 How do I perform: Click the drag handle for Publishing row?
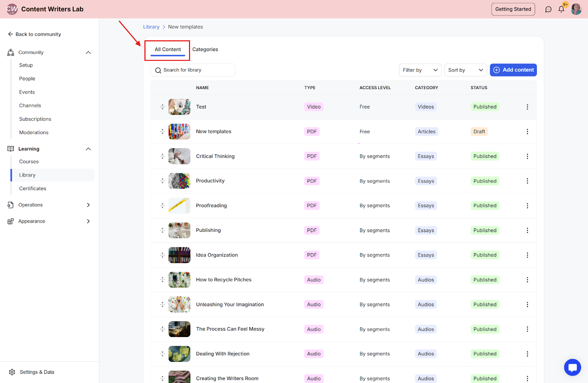(x=162, y=230)
